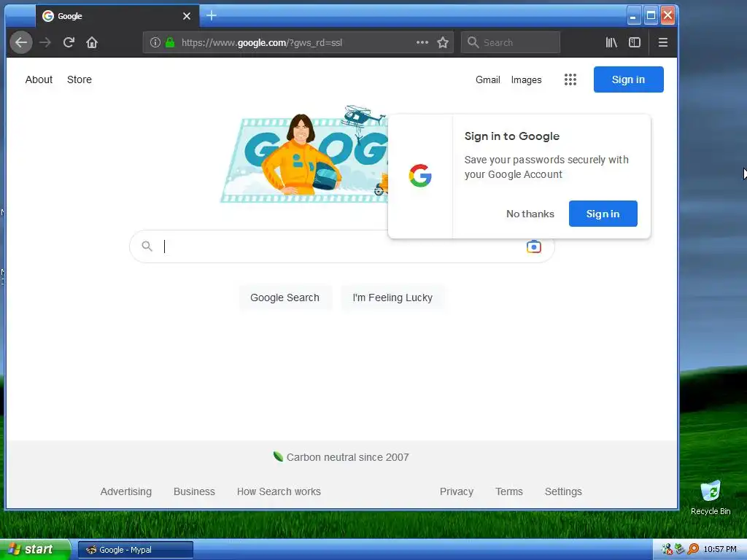Screen dimensions: 747x560
Task: Toggle the sidebar view icon
Action: click(x=635, y=42)
